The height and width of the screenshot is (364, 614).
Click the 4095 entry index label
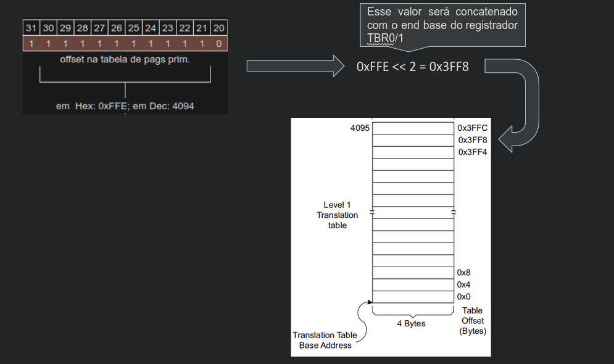[359, 128]
